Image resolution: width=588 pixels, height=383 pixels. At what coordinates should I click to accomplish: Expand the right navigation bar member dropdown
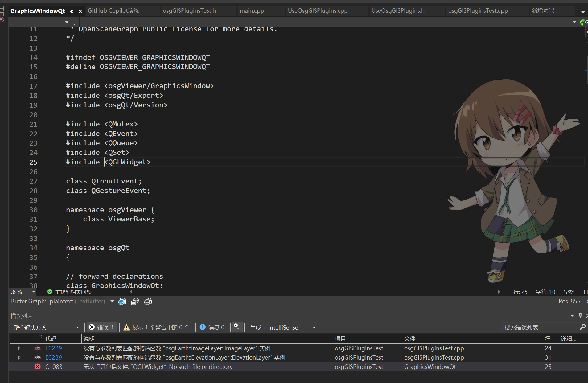pyautogui.click(x=574, y=22)
